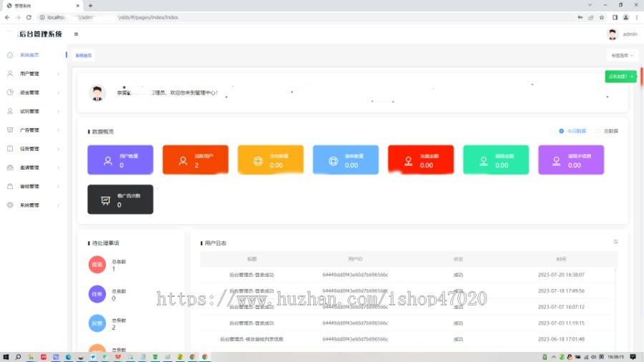Open the browser three-dot menu

(637, 17)
